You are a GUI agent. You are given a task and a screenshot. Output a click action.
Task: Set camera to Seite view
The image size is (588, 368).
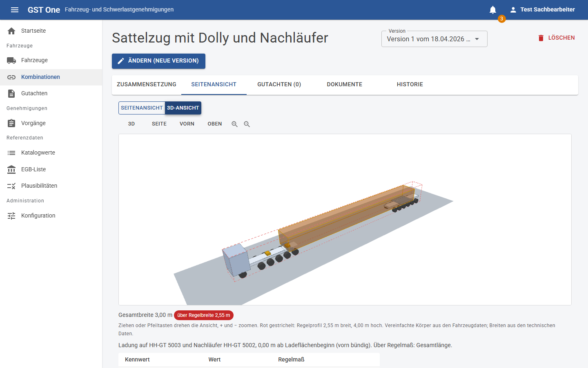tap(159, 124)
